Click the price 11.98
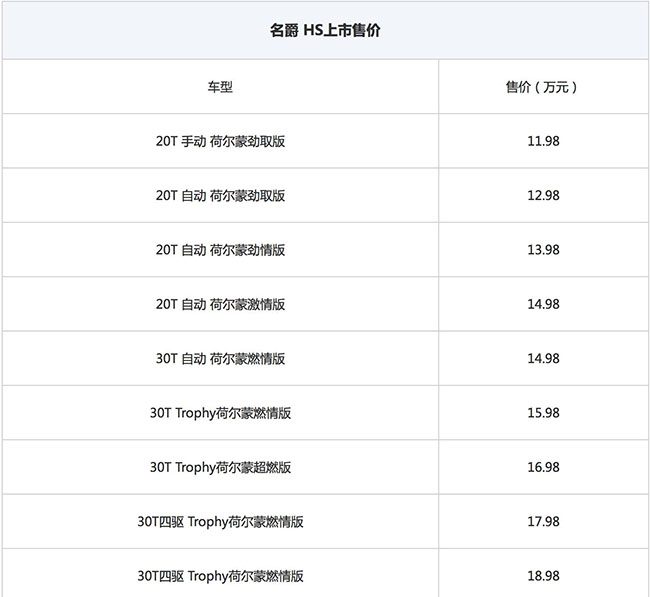This screenshot has height=597, width=650. [543, 141]
